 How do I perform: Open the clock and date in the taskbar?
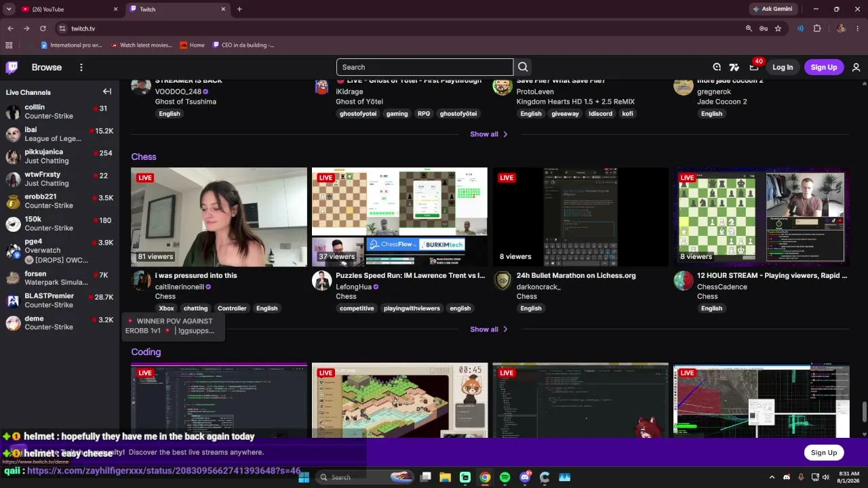coord(848,477)
